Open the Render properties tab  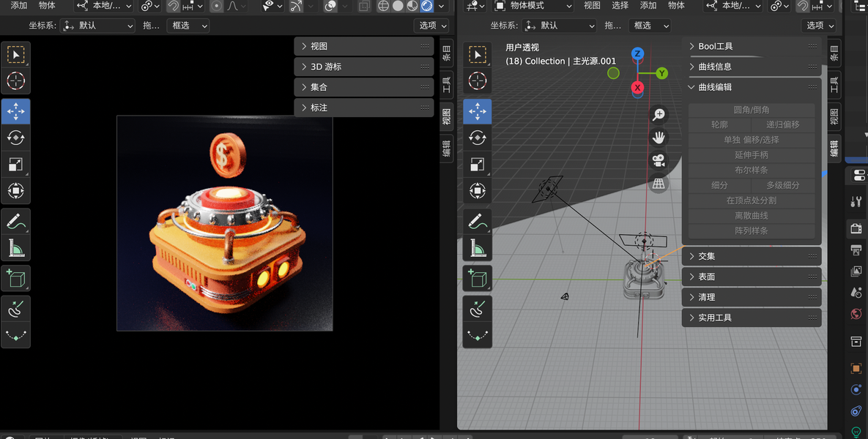pyautogui.click(x=856, y=228)
